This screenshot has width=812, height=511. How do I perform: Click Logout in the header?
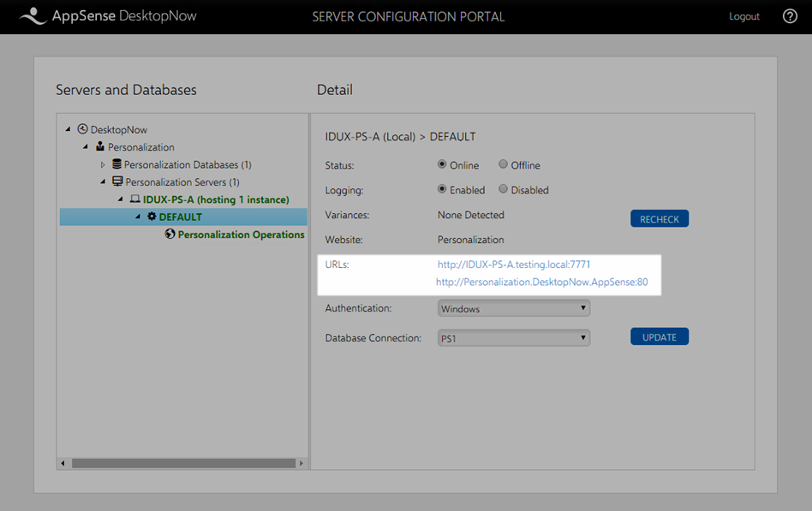tap(743, 16)
